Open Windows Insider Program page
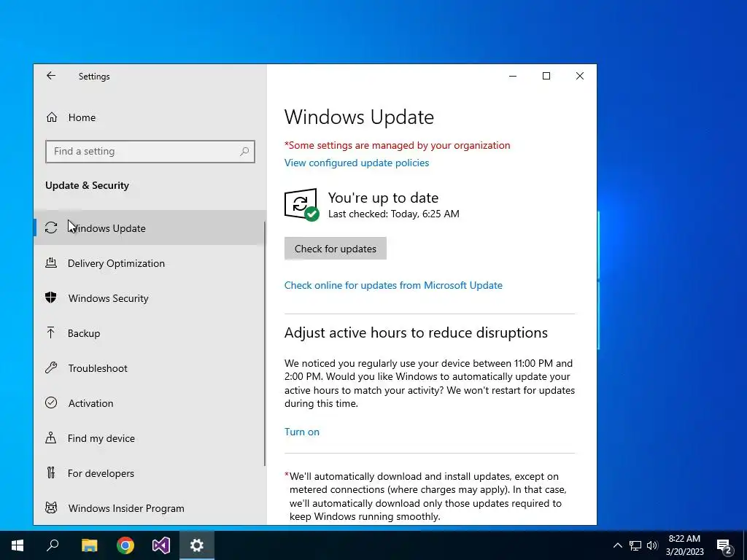Image resolution: width=747 pixels, height=560 pixels. 149,508
